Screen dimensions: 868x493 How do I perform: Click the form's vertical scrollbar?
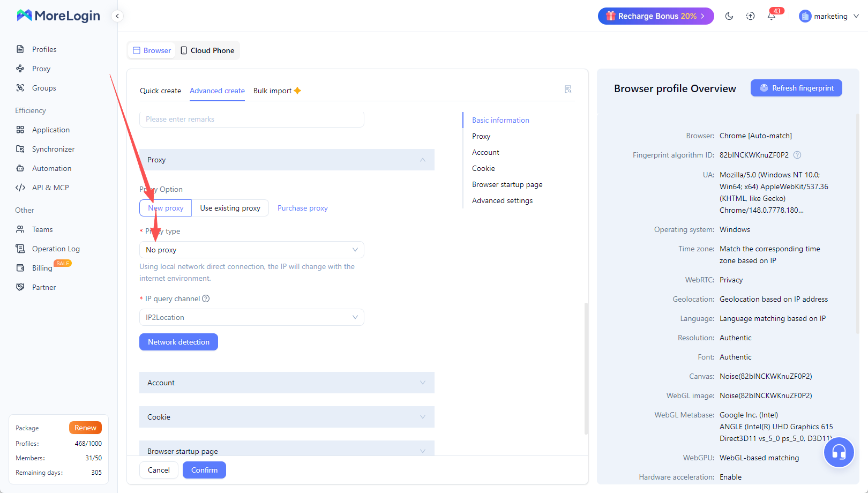pyautogui.click(x=586, y=369)
